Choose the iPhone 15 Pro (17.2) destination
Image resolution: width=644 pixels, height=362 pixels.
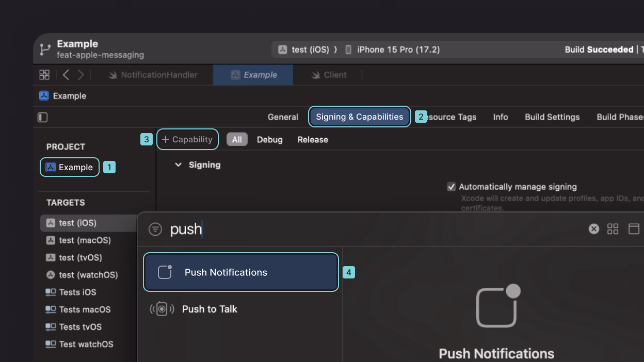click(x=392, y=50)
